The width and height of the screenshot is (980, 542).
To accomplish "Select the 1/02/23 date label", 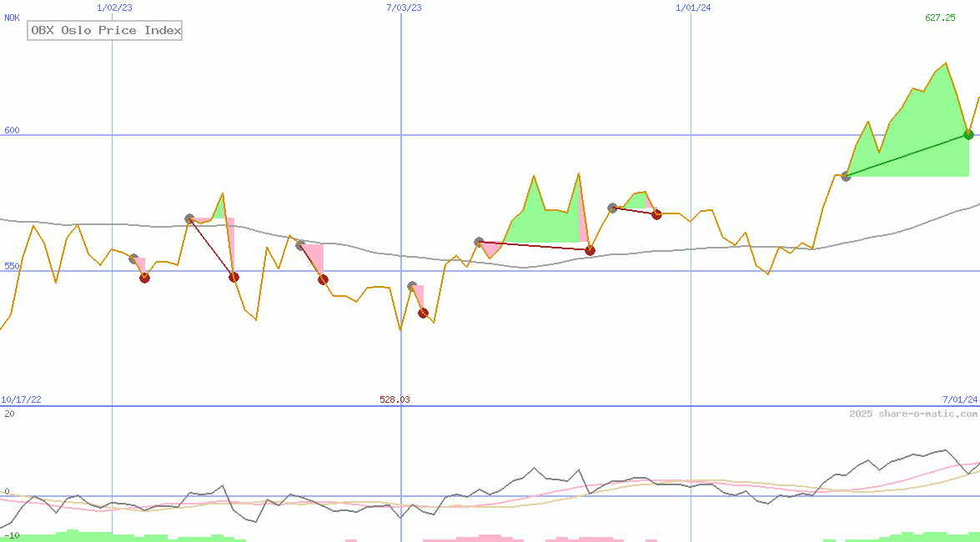I will click(x=113, y=8).
